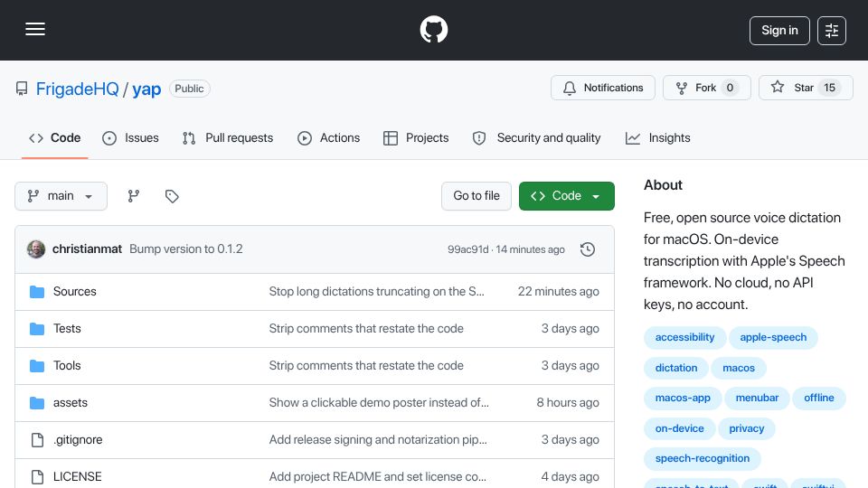868x488 pixels.
Task: Open the LICENSE file
Action: [x=78, y=477]
